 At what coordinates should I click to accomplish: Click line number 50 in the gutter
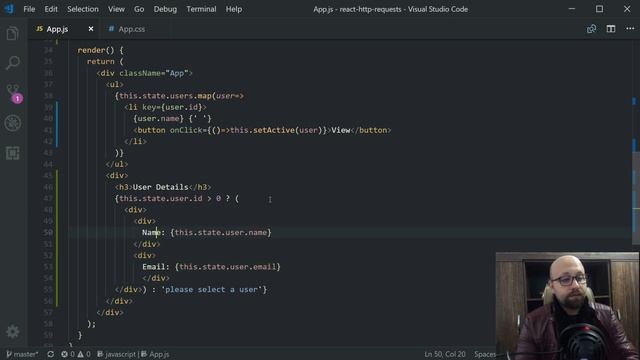tap(48, 232)
